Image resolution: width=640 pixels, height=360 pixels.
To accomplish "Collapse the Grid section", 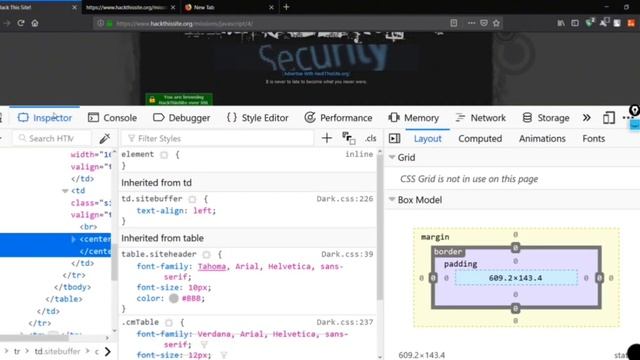I will (x=392, y=157).
